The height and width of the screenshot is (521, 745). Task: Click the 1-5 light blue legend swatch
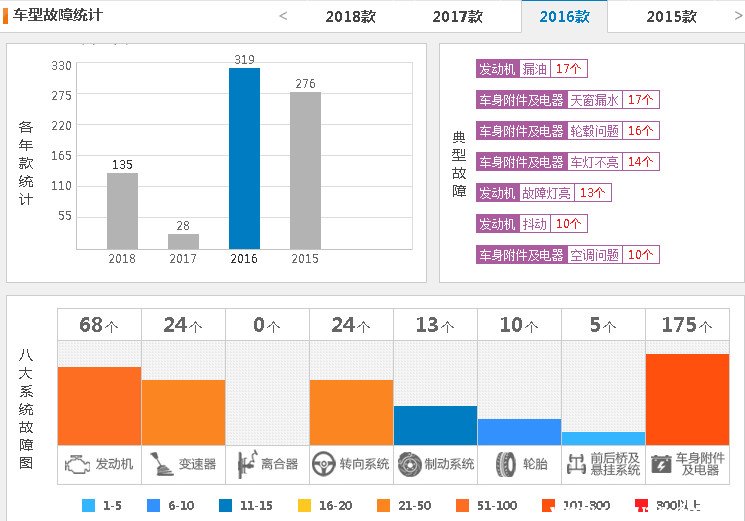(88, 506)
